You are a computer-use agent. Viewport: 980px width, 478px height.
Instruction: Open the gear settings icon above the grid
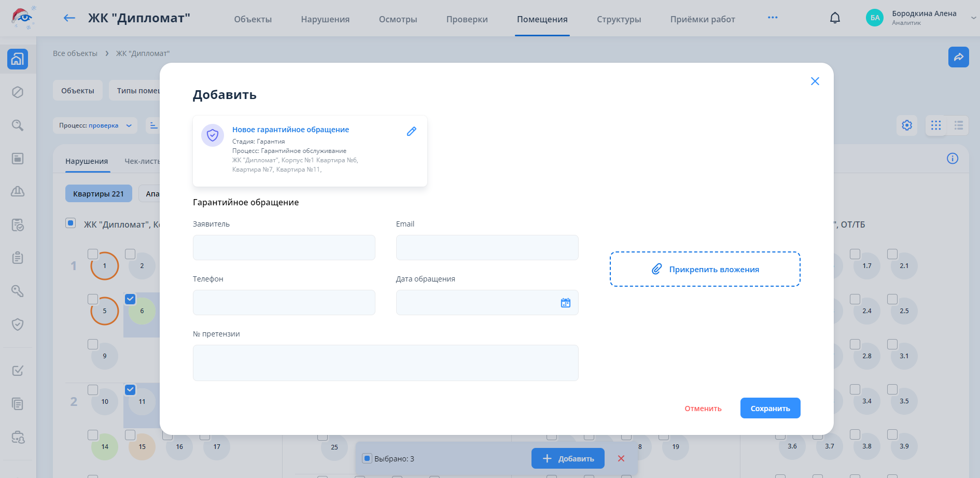(907, 125)
